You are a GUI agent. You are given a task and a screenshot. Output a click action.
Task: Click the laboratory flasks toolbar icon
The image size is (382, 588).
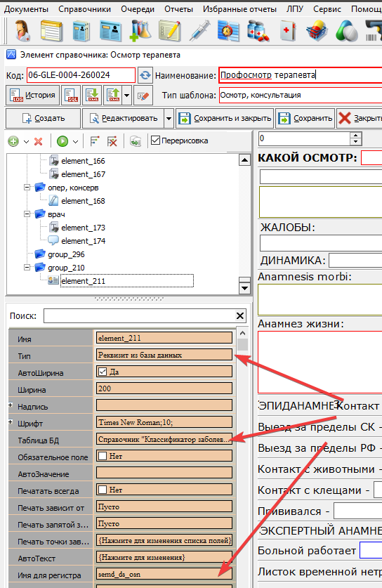[140, 31]
